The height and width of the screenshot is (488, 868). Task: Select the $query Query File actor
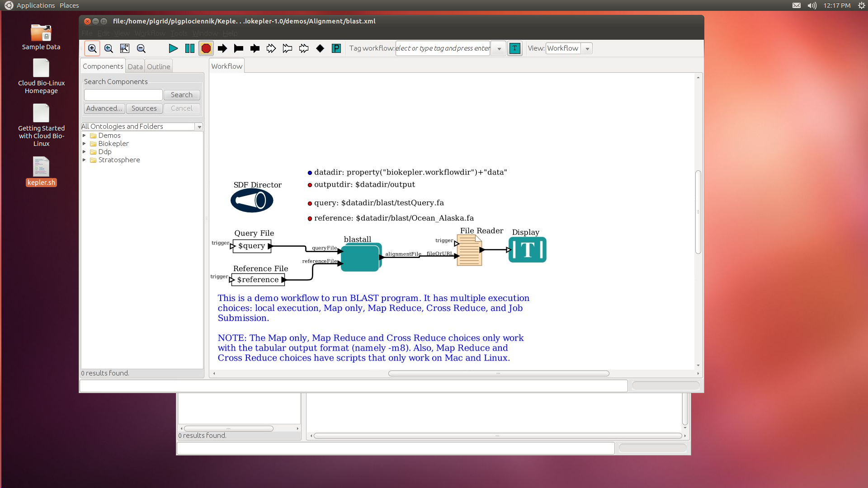pyautogui.click(x=252, y=246)
